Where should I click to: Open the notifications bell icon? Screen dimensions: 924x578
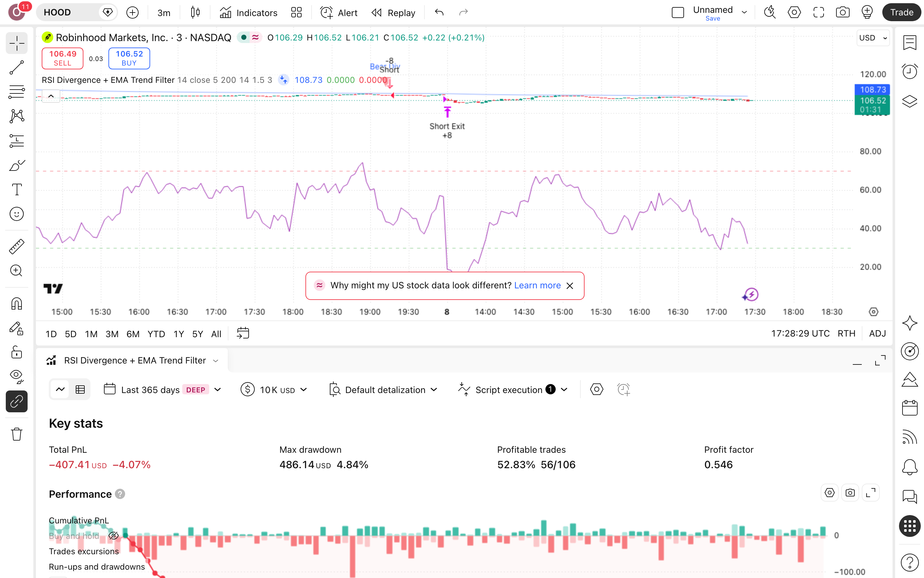[x=910, y=467]
